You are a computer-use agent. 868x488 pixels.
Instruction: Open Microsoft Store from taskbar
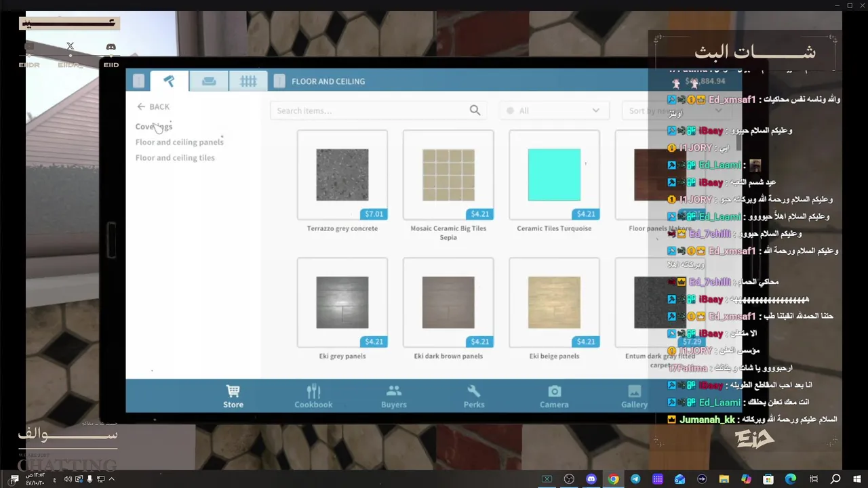click(x=768, y=479)
